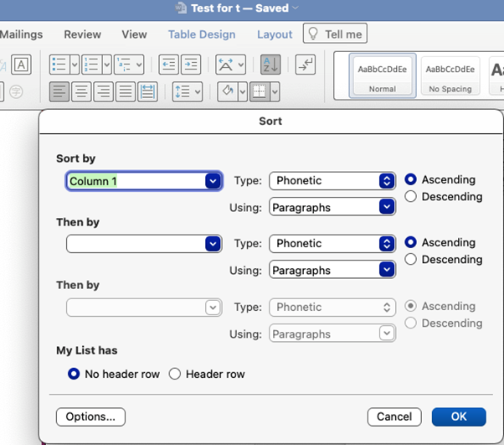Choose No header row option
Image resolution: width=504 pixels, height=445 pixels.
pyautogui.click(x=74, y=374)
